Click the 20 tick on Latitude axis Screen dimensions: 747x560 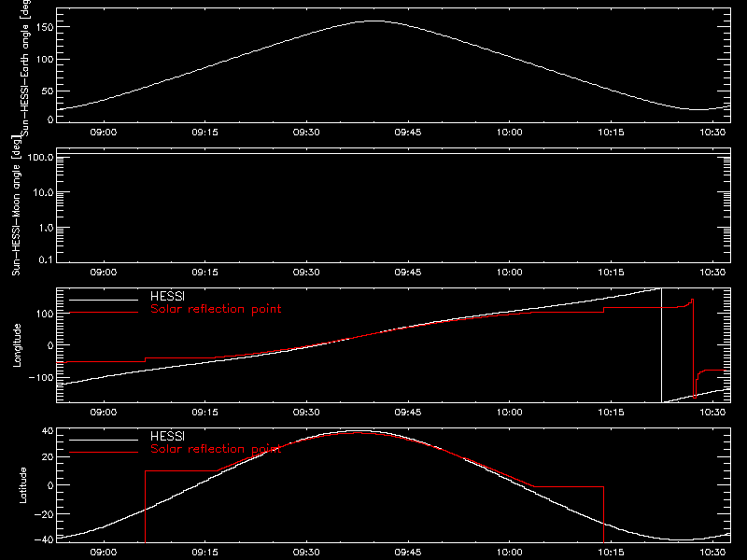48,457
